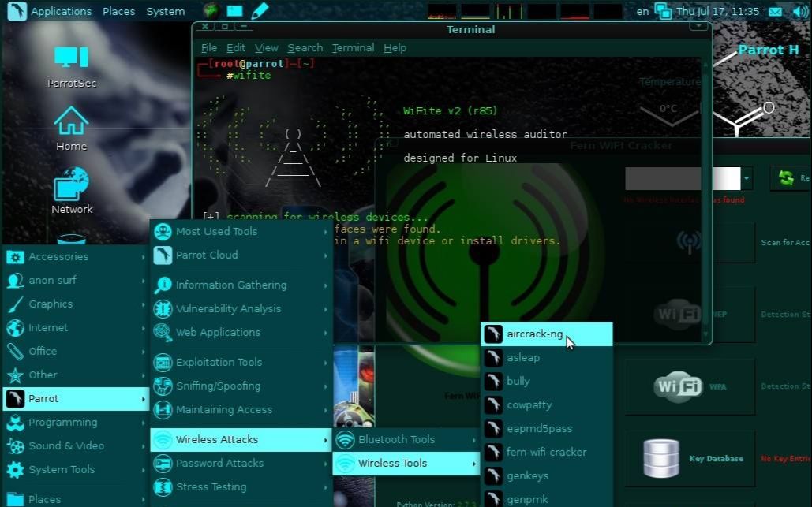Viewport: 812px width, 507px height.
Task: Open the interface dropdown in Fern WiFi Cracker
Action: [747, 178]
